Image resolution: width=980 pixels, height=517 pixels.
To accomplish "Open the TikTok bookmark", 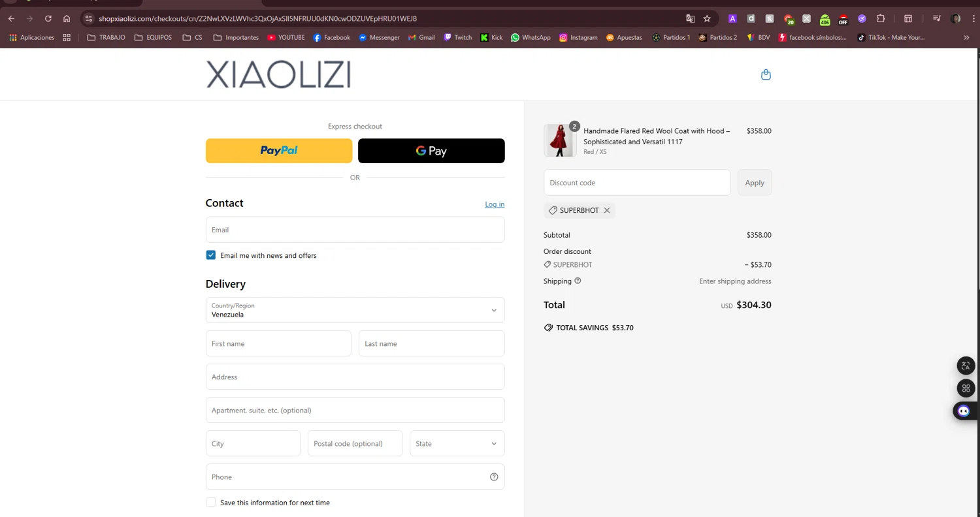I will [x=891, y=38].
